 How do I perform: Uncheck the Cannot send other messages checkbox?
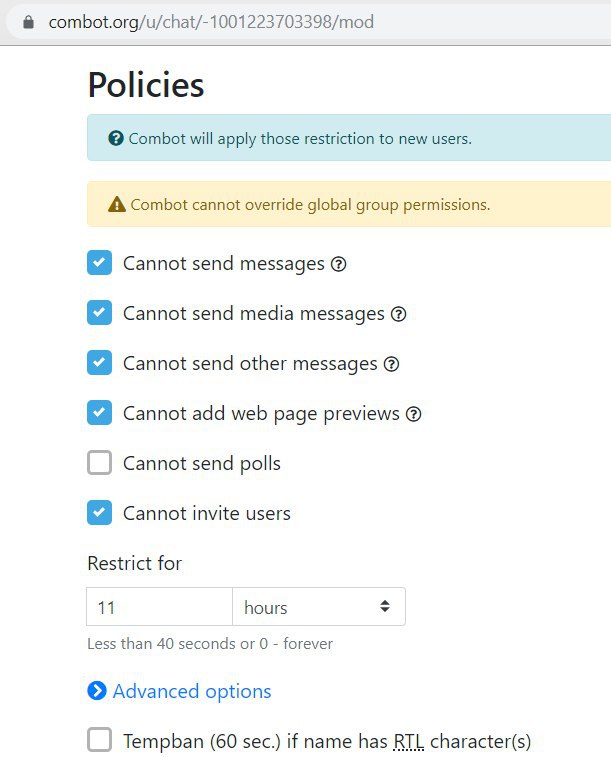coord(99,363)
